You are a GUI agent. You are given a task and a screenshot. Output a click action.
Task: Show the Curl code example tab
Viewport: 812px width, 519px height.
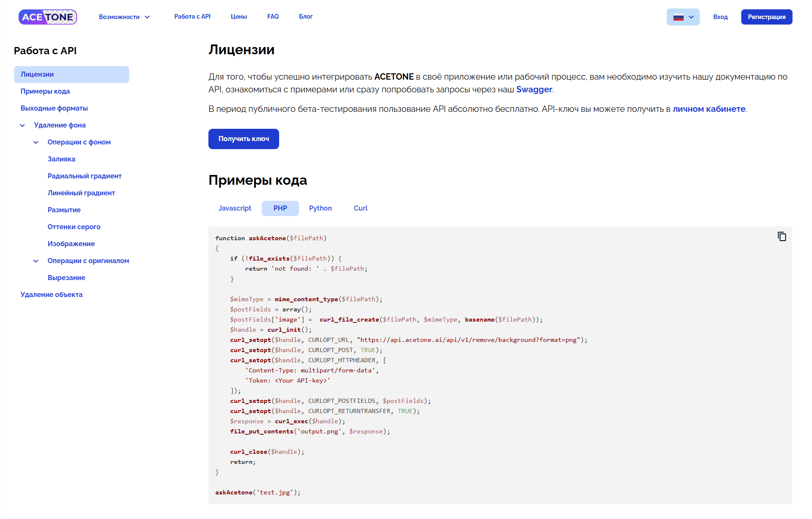pyautogui.click(x=360, y=208)
